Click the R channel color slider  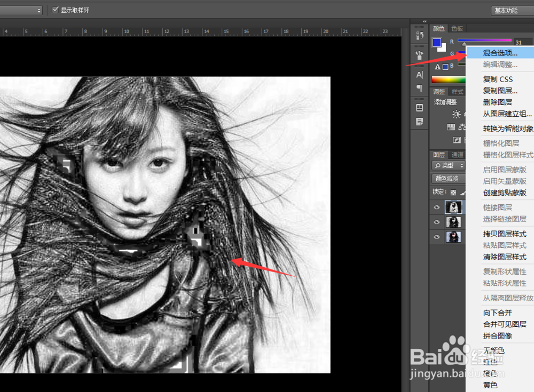coord(485,41)
